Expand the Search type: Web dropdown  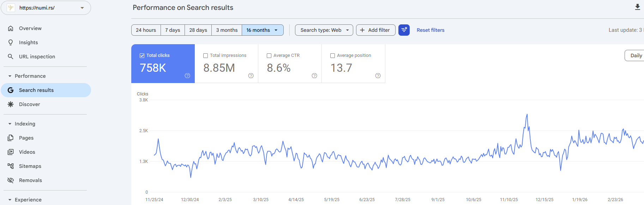pos(324,30)
